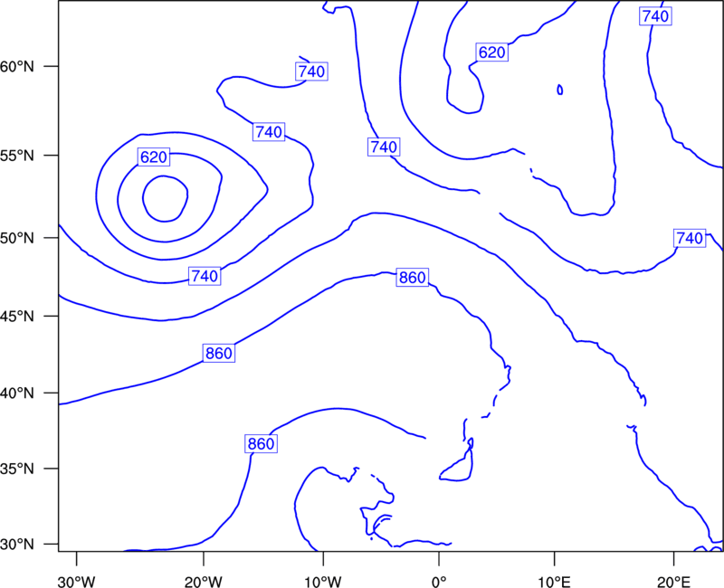Select the 860 label nearest the 35°N tick
The image size is (724, 588).
pos(262,443)
